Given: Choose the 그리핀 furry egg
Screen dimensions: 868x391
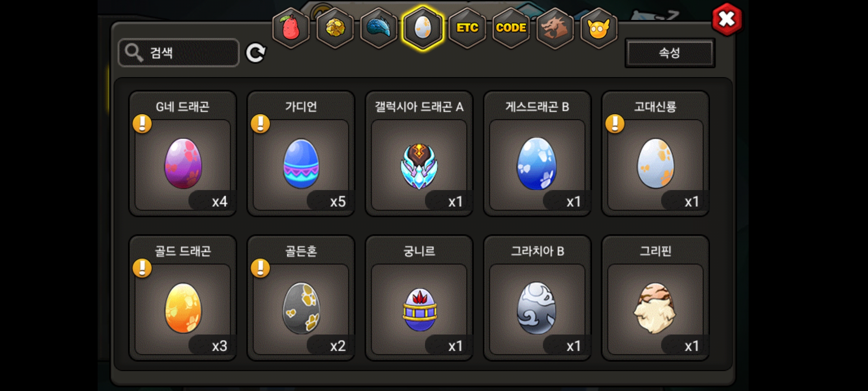Looking at the screenshot, I should (x=655, y=298).
